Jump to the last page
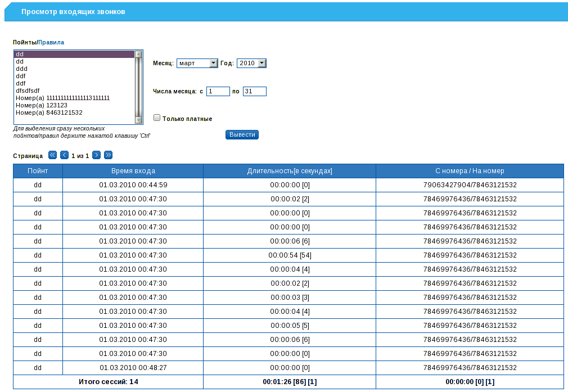Screen dimensions: 568x392 [108, 155]
